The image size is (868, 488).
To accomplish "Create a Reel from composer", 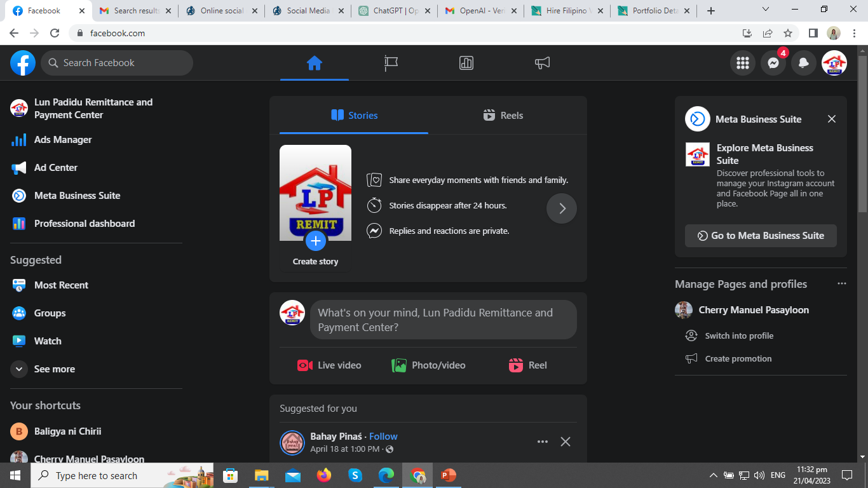I will (527, 365).
